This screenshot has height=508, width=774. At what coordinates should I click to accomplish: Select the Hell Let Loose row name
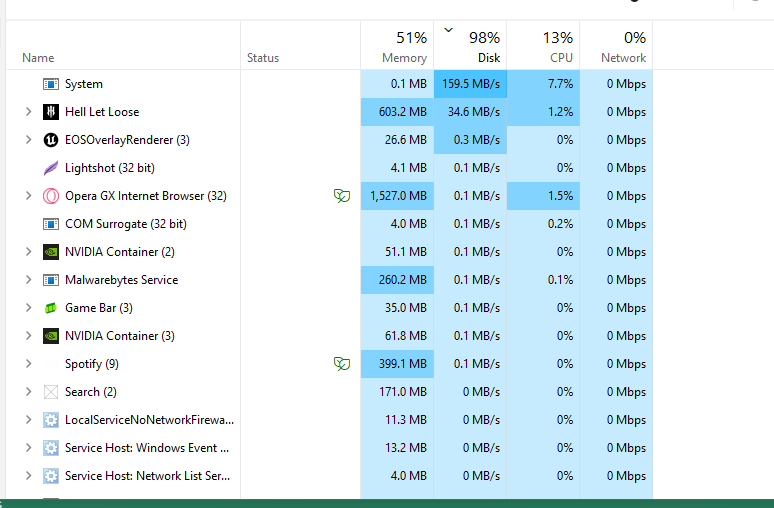point(102,112)
